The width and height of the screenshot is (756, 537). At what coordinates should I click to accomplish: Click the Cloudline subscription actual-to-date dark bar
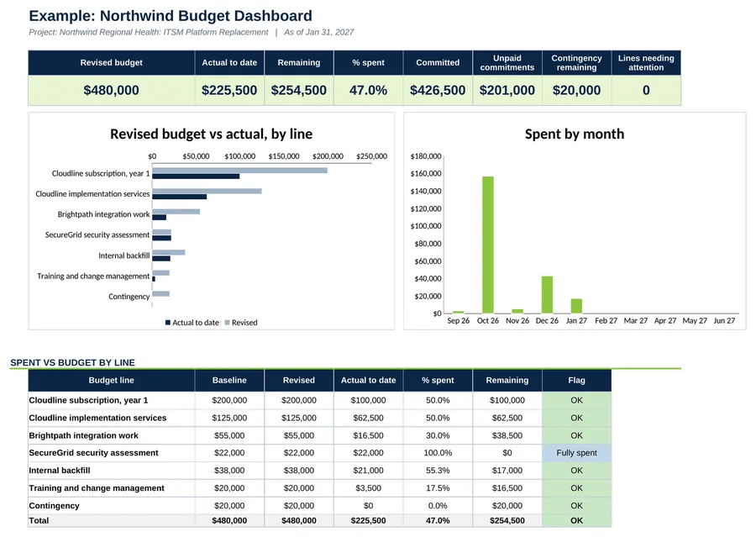click(196, 176)
